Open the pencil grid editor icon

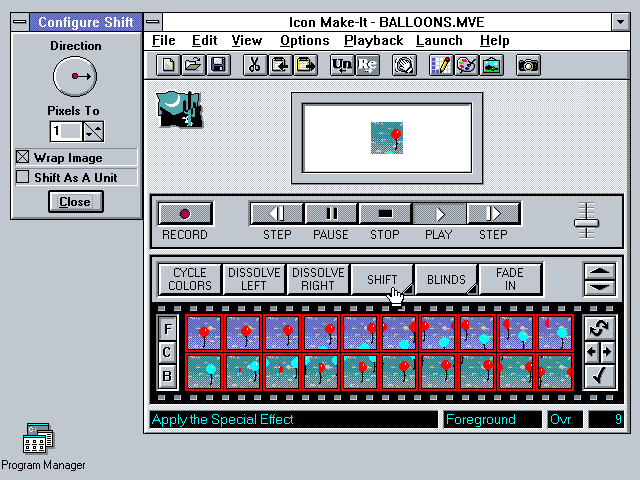[x=441, y=65]
